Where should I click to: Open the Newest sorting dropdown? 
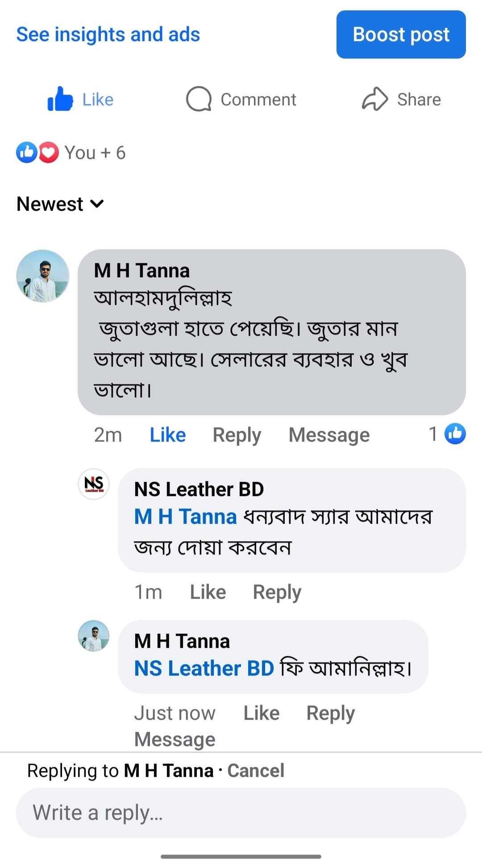coord(49,204)
